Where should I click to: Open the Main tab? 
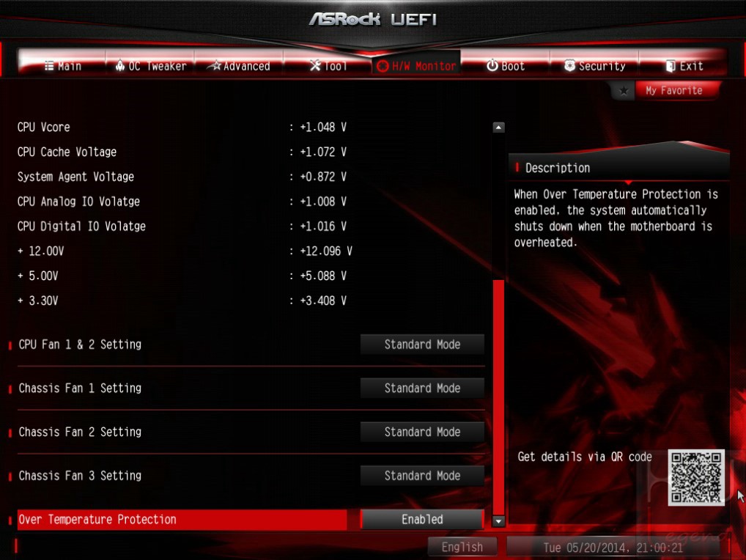coord(63,66)
